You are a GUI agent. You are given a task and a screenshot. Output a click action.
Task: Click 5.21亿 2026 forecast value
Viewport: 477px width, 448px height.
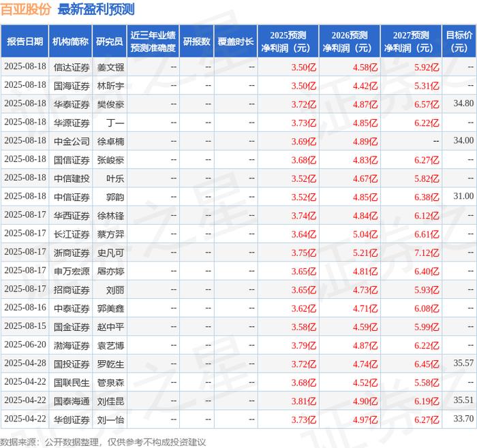(x=365, y=253)
